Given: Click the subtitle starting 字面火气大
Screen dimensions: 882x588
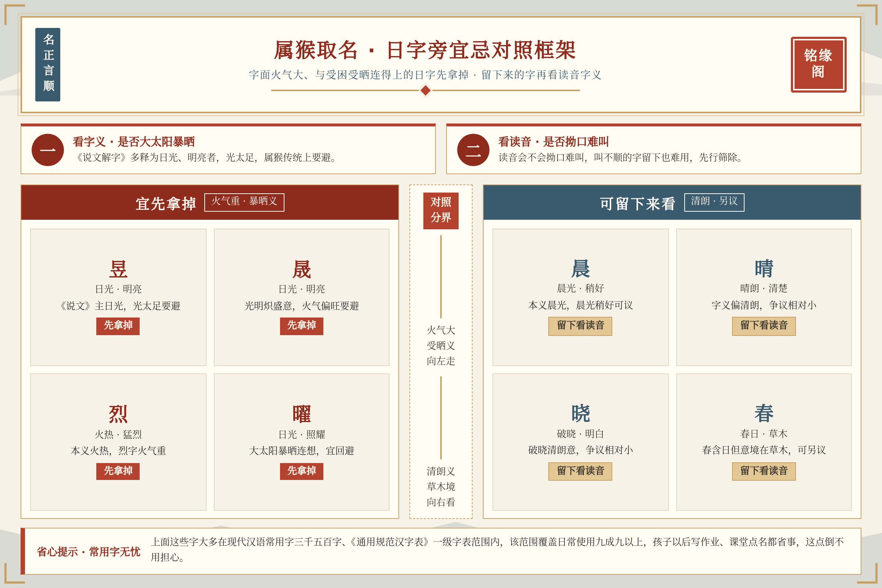Looking at the screenshot, I should tap(425, 75).
